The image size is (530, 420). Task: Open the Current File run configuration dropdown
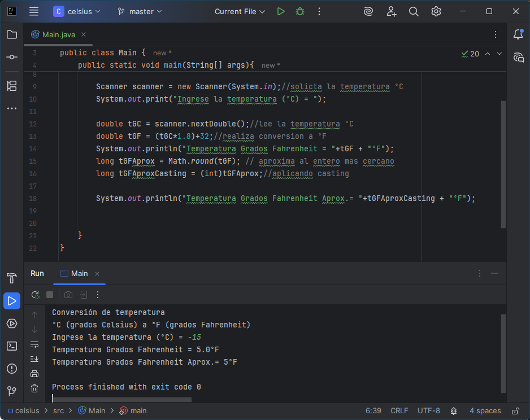240,11
